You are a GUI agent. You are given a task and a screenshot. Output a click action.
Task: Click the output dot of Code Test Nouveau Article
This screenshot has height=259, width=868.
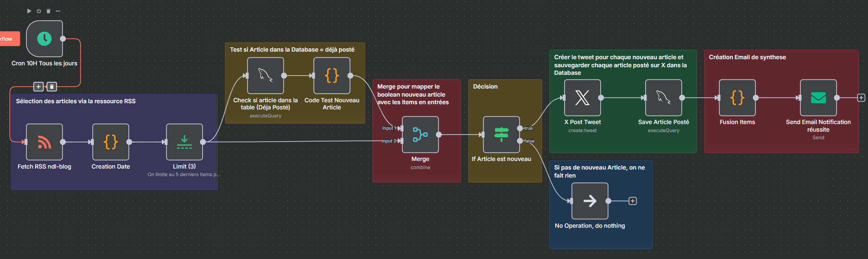350,75
